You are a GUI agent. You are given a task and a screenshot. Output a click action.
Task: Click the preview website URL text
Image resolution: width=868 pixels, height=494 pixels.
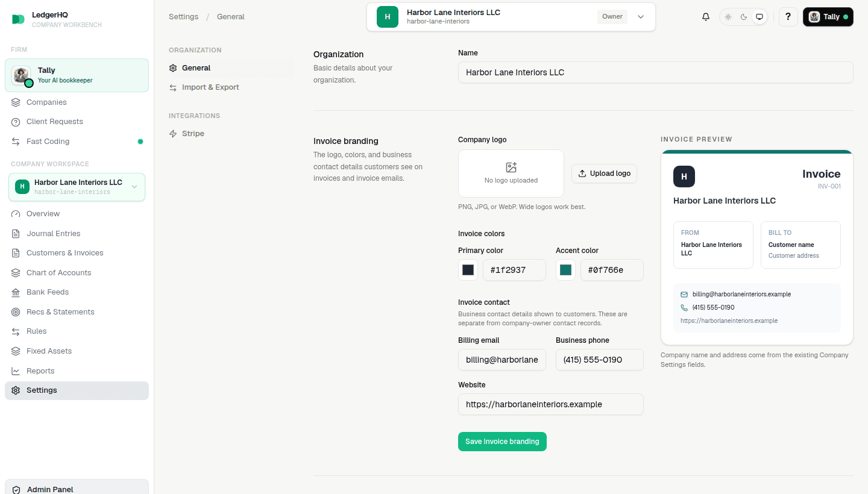pos(729,321)
